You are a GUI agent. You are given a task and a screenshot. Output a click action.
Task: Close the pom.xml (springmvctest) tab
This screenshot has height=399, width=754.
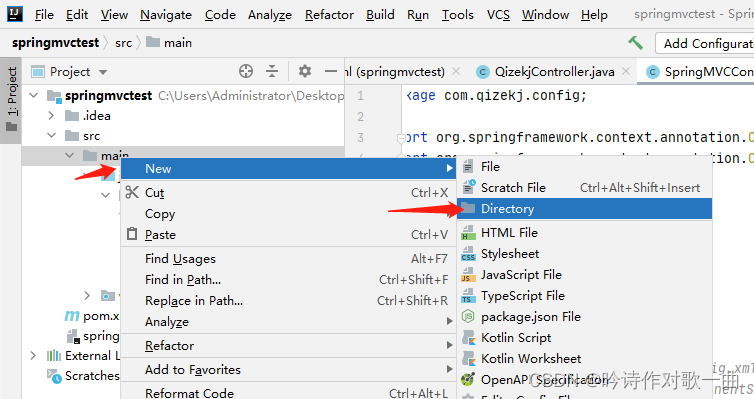(456, 71)
